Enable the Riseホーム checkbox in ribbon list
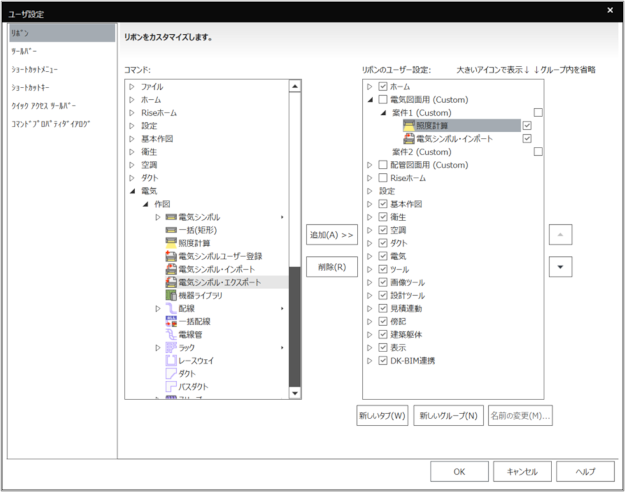This screenshot has width=625, height=492. coord(383,178)
